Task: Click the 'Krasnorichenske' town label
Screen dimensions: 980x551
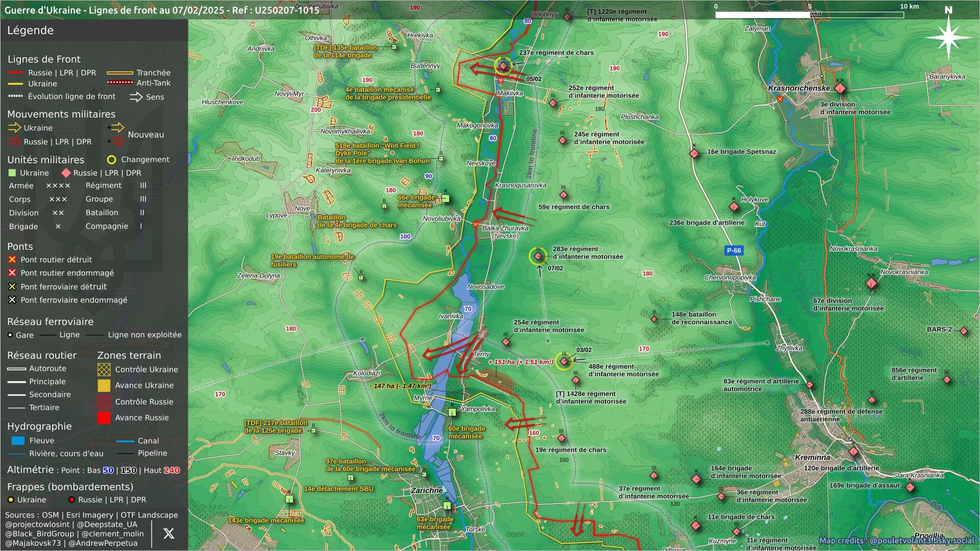Action: tap(799, 88)
